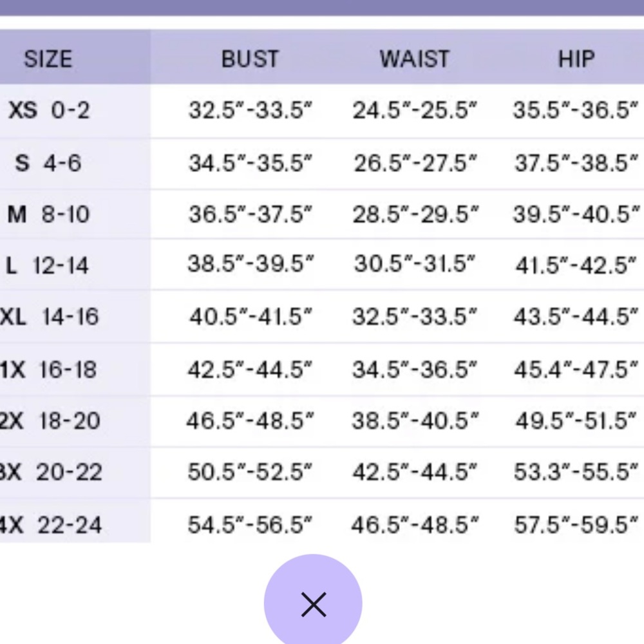644x644 pixels.
Task: Click the SIZE column header
Action: tap(48, 59)
